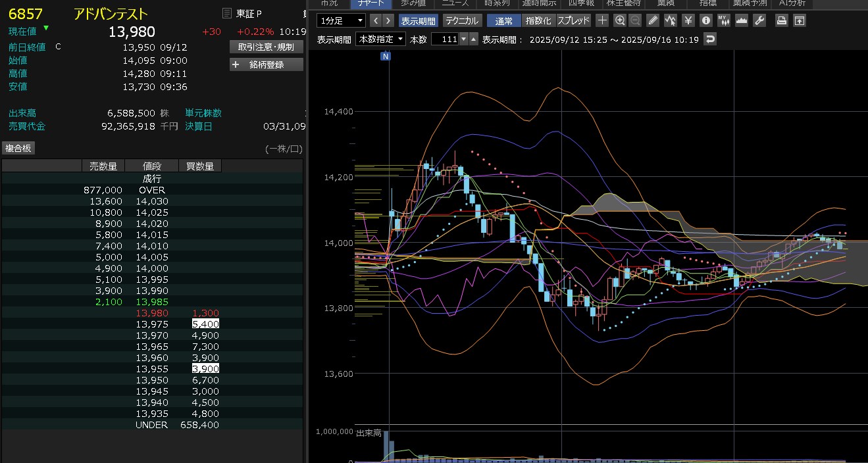Click the OVER row in order book

pos(152,190)
